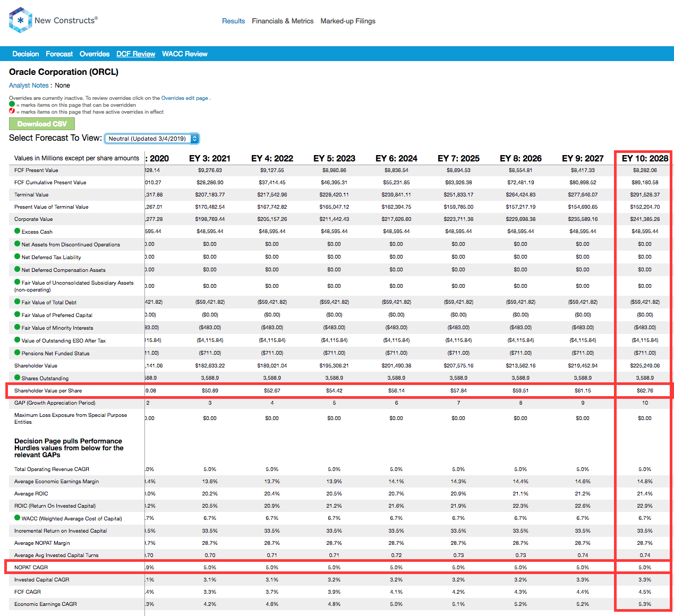
Task: Select Terminal Value $291,528.37 in 2028 column
Action: click(x=645, y=195)
